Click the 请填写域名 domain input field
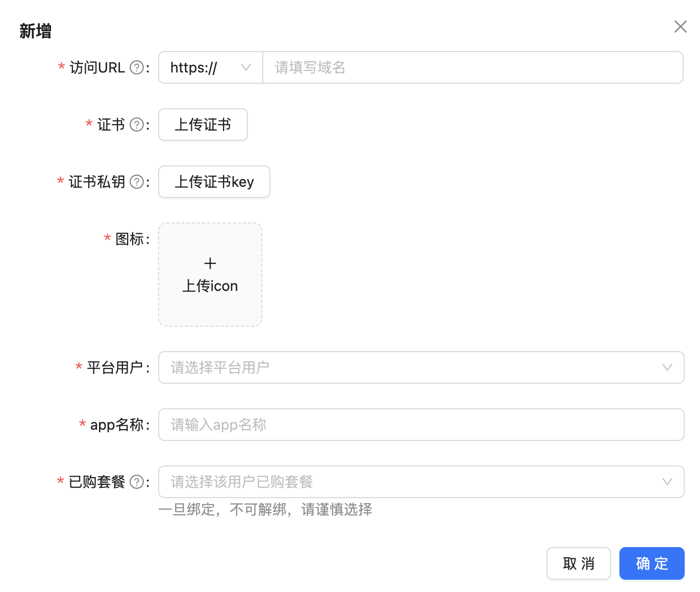Image resolution: width=700 pixels, height=592 pixels. pyautogui.click(x=472, y=67)
